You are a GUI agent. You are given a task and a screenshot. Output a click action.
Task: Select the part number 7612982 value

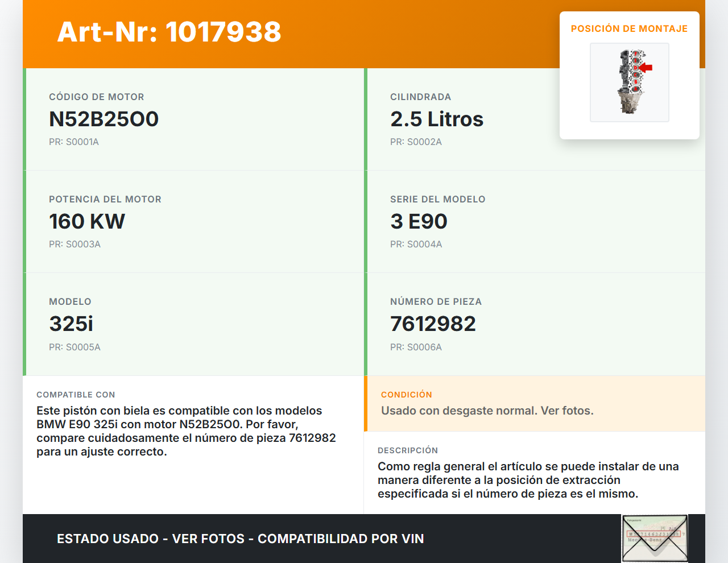coord(433,324)
